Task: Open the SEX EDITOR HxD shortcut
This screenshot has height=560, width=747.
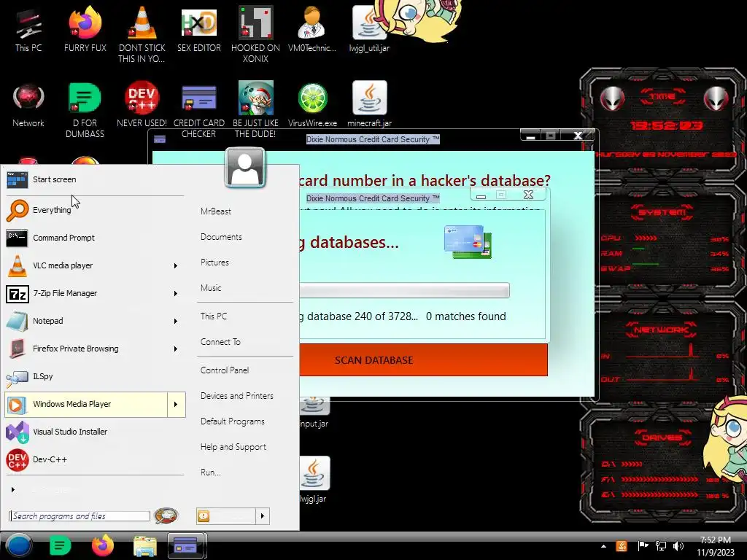Action: tap(198, 29)
